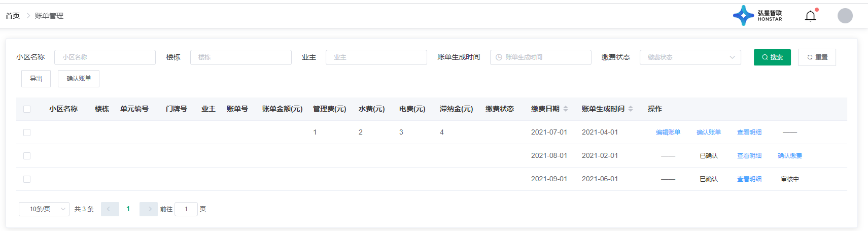Open the user avatar menu
Viewport: 868px width, 231px height.
[845, 16]
